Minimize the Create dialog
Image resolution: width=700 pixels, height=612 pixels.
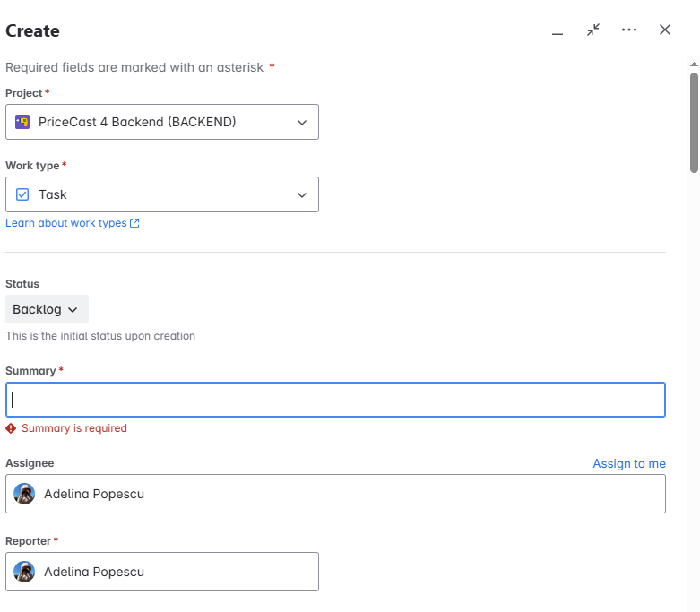coord(557,30)
